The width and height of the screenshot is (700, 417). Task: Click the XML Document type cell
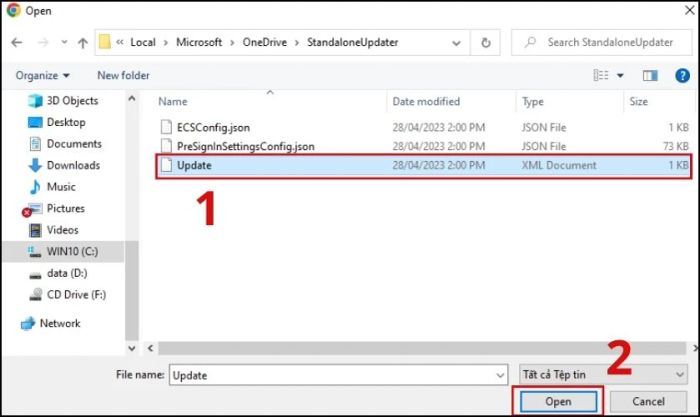click(559, 166)
